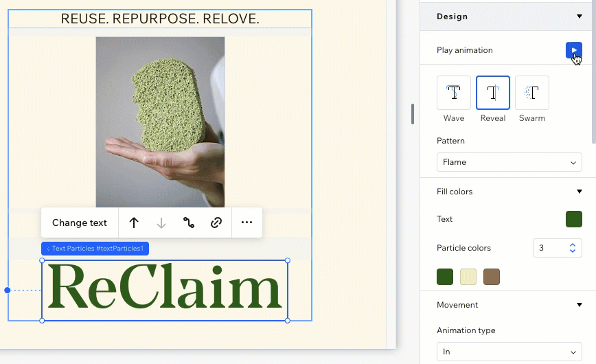Increase the Particle colors count

pyautogui.click(x=573, y=244)
